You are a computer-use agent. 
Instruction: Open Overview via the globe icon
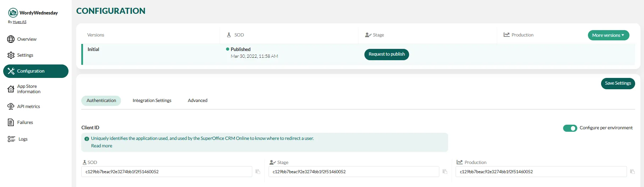(x=11, y=39)
